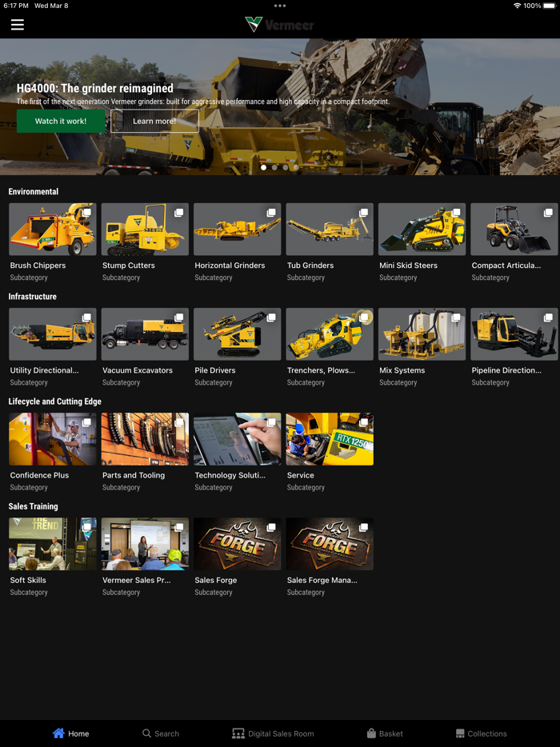
Task: Tap stack icon on Confidence Plus card
Action: tap(86, 422)
